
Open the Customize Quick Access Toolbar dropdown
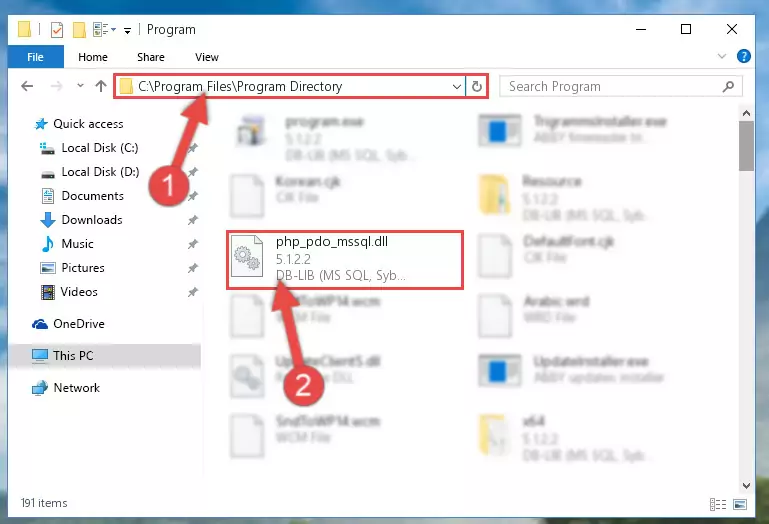(127, 31)
